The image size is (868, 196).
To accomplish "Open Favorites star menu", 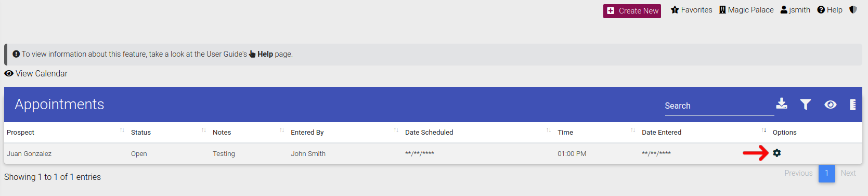I will tap(691, 10).
